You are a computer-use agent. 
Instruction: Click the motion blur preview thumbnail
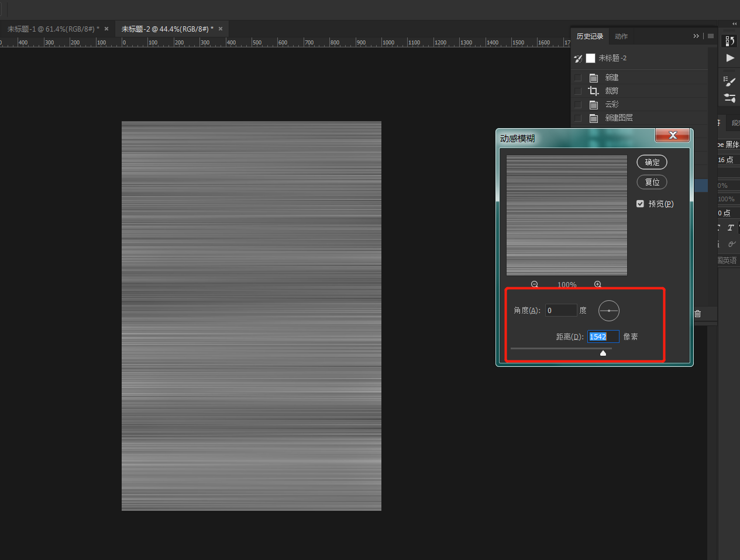[x=567, y=215]
